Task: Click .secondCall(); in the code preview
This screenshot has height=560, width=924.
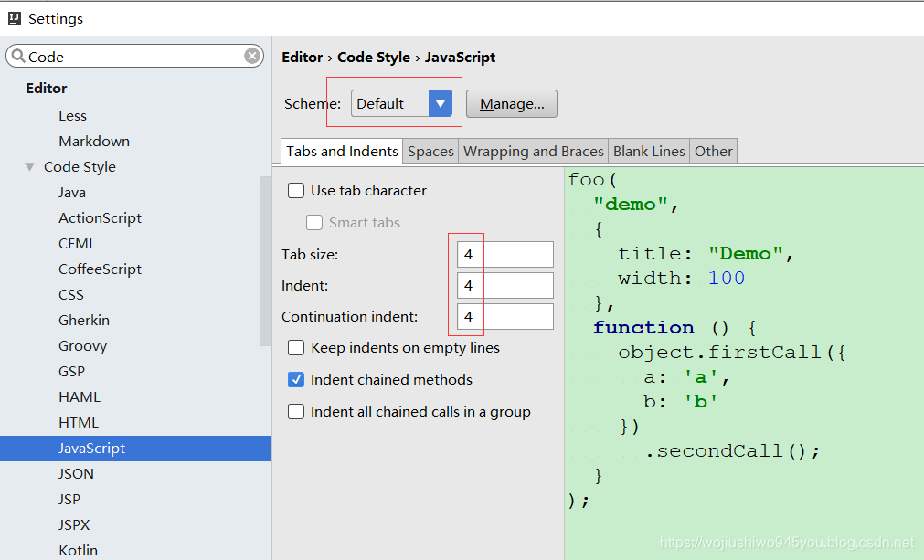Action: (x=732, y=451)
